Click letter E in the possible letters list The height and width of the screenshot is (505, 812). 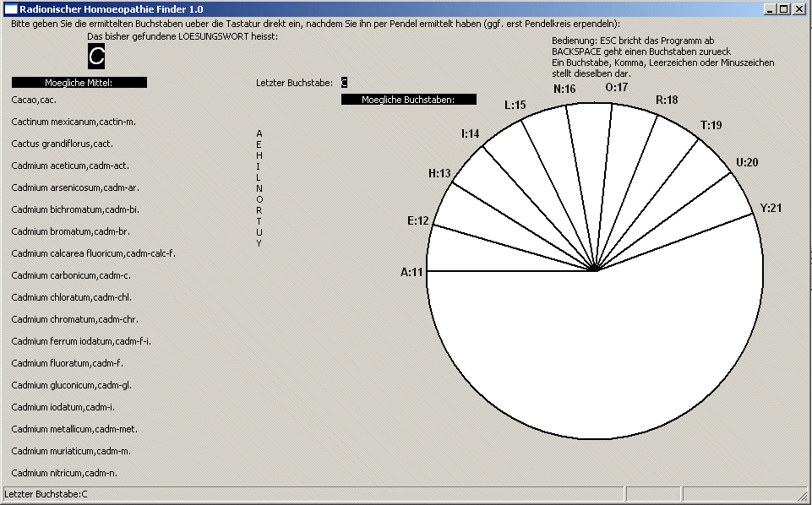[259, 144]
